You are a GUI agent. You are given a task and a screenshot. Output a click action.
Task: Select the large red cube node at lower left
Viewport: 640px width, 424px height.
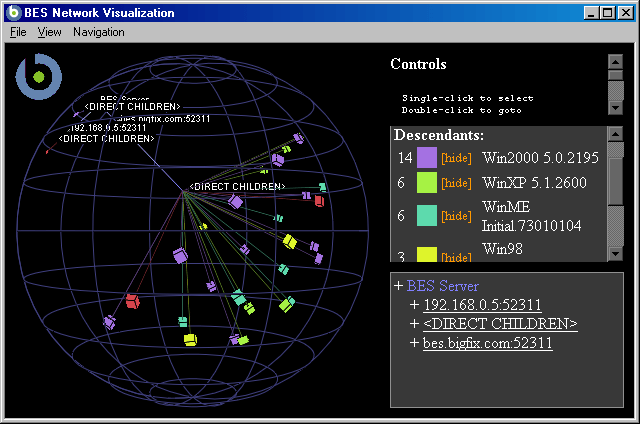point(133,301)
